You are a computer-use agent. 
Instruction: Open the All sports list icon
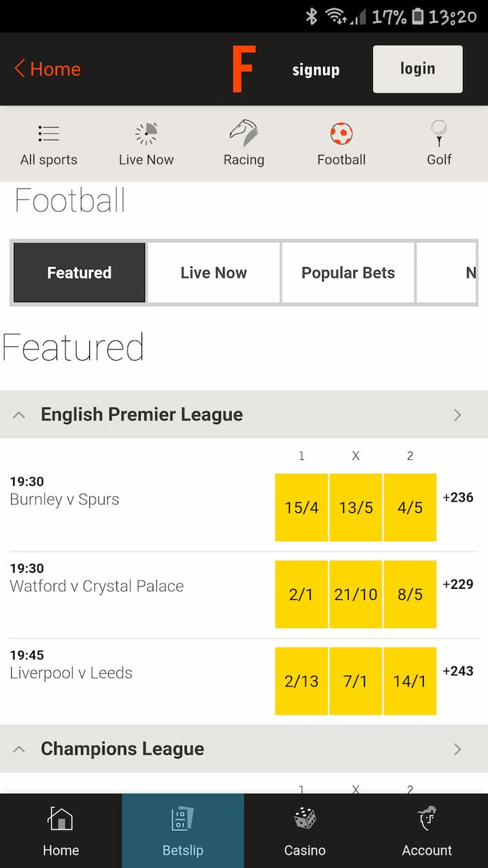tap(49, 133)
